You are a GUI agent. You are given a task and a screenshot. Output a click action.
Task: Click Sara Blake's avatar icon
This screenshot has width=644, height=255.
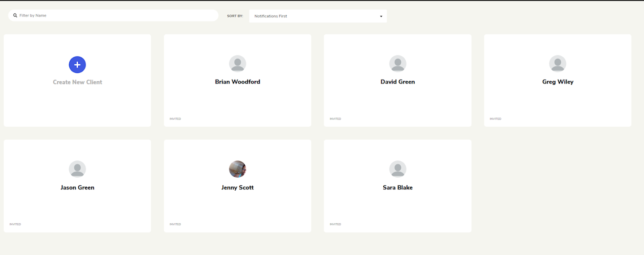398,169
